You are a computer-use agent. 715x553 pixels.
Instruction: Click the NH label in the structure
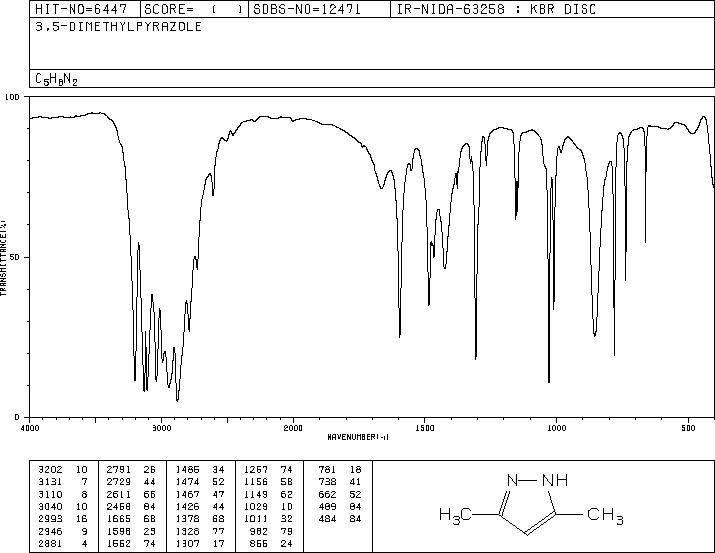point(555,480)
